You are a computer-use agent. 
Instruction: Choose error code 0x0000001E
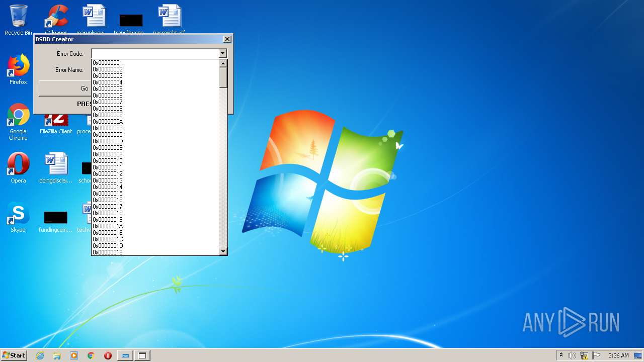[x=156, y=252]
